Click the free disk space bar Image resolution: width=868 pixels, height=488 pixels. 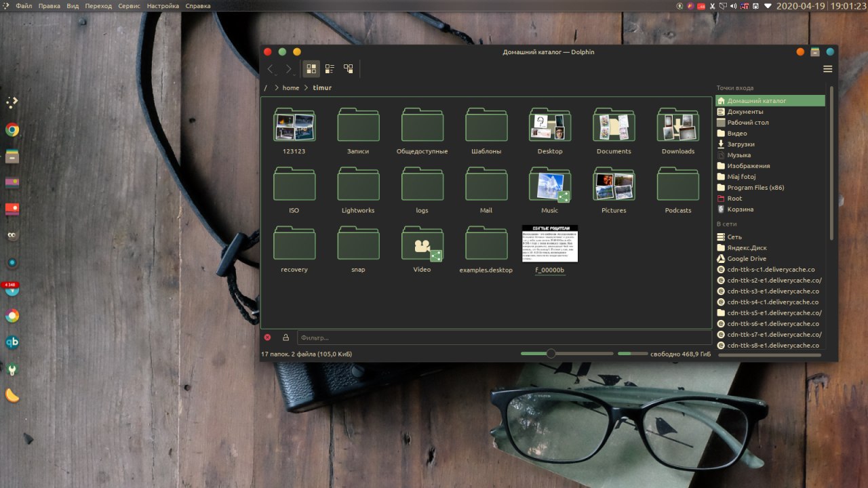tap(633, 354)
